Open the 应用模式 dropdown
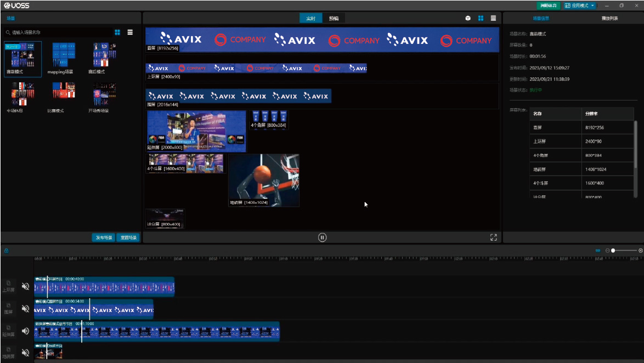644x363 pixels. pos(580,5)
